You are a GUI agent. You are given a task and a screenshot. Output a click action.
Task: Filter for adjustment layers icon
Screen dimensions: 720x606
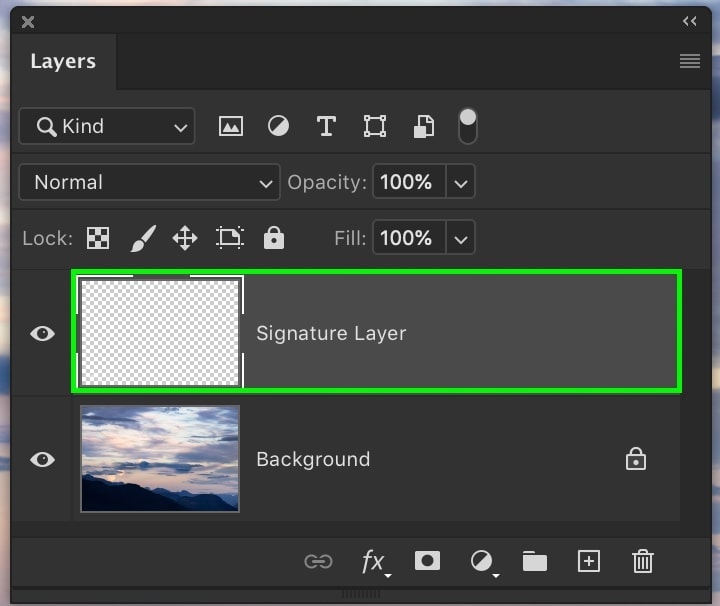click(x=278, y=126)
